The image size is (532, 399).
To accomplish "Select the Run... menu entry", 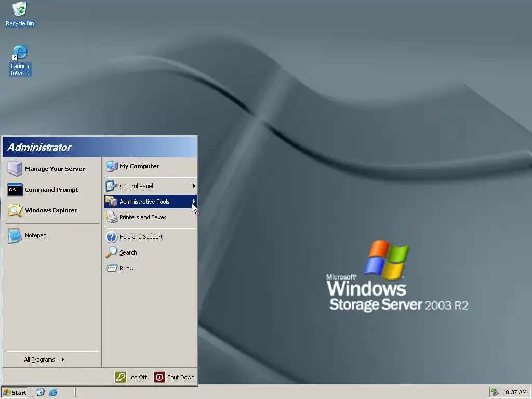I will click(151, 268).
